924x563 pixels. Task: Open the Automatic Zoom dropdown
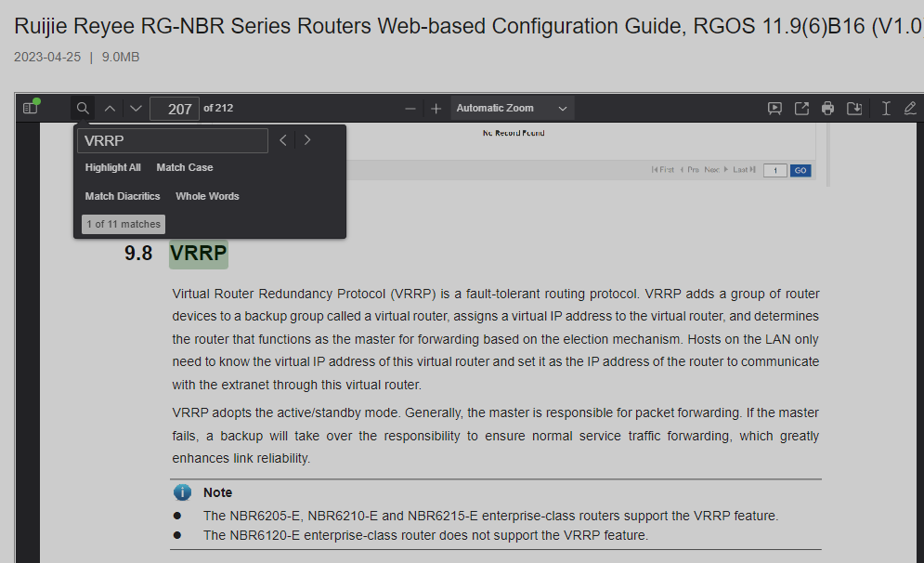(512, 109)
